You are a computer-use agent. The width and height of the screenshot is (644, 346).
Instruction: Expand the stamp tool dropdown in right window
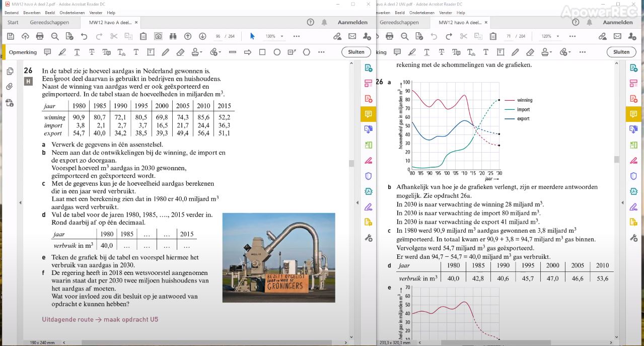tap(550, 52)
